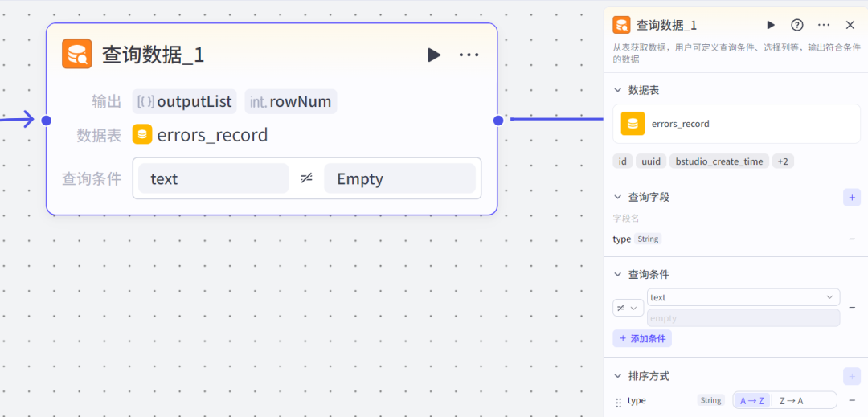Delete the text query condition row
The height and width of the screenshot is (417, 868).
pos(852,308)
